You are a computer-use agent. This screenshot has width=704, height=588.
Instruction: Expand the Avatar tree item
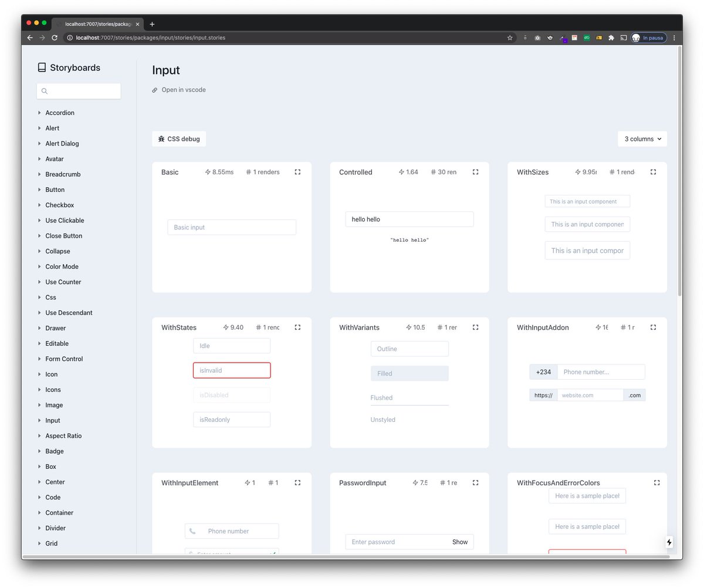39,159
